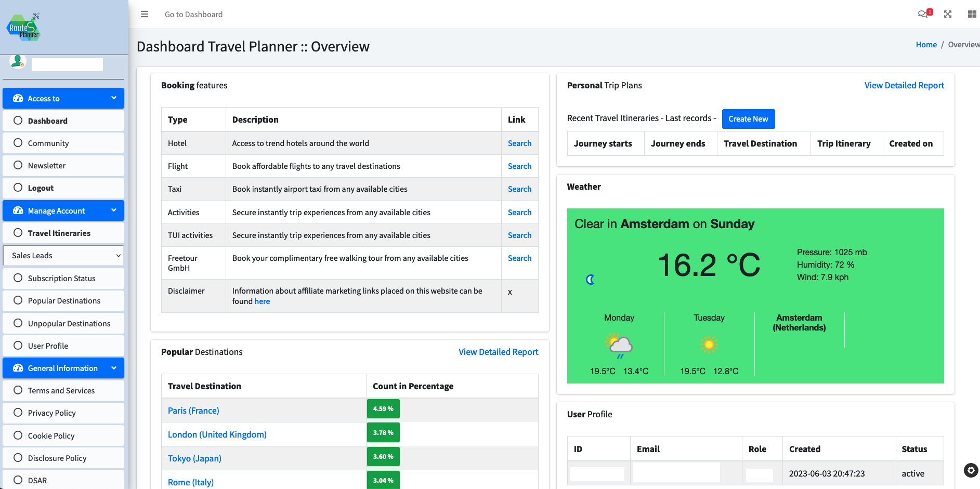The height and width of the screenshot is (489, 980).
Task: Click the circle icon next to Subscription Status
Action: click(18, 278)
